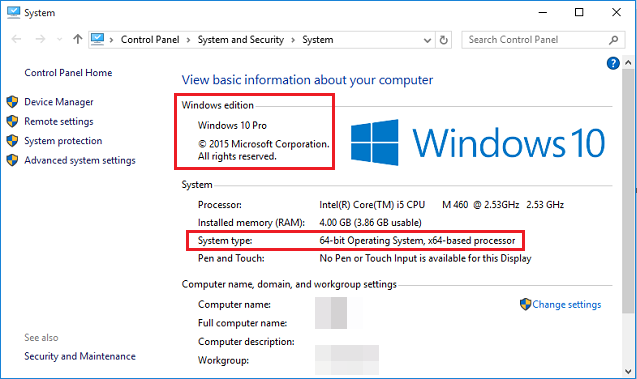Expand chevron after Control Panel breadcrumb
This screenshot has height=379, width=637.
(x=188, y=40)
